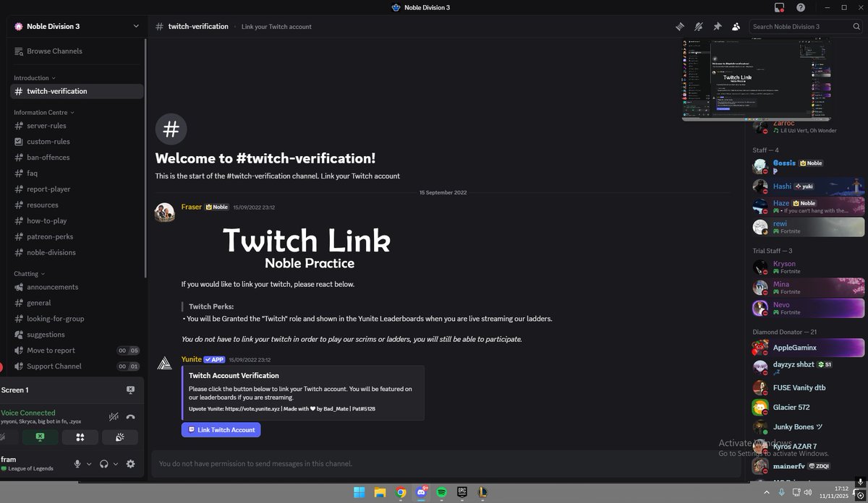Open pinned messages pin icon

pos(717,26)
